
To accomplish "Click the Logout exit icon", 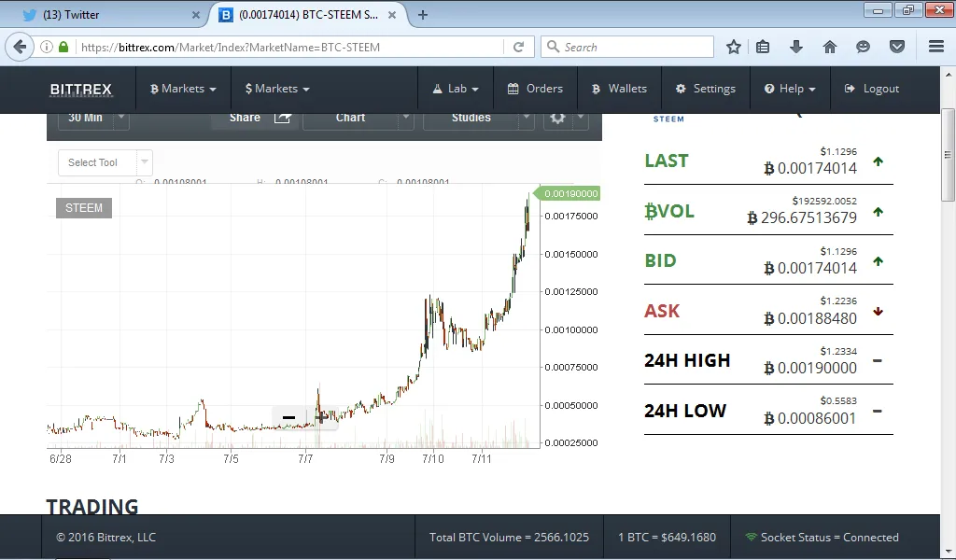I will pos(850,89).
